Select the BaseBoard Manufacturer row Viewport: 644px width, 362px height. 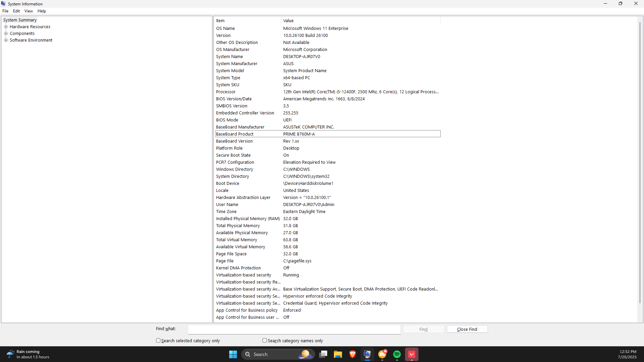328,127
